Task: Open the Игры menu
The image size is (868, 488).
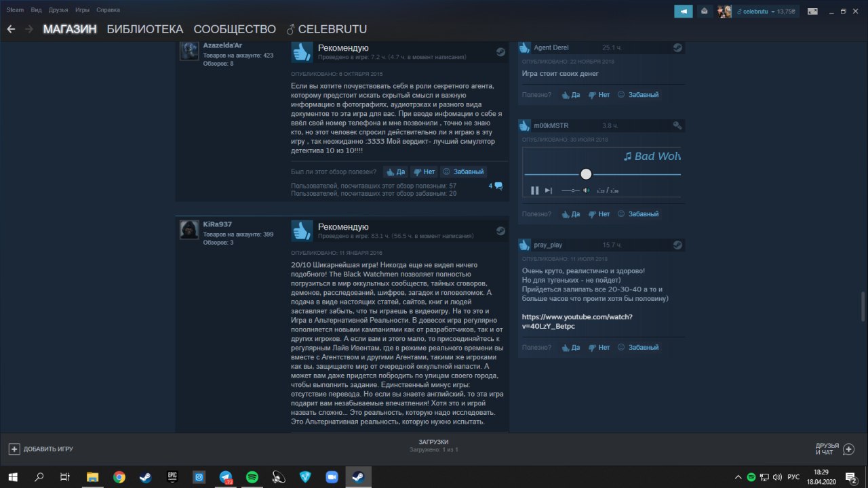Action: pos(82,10)
